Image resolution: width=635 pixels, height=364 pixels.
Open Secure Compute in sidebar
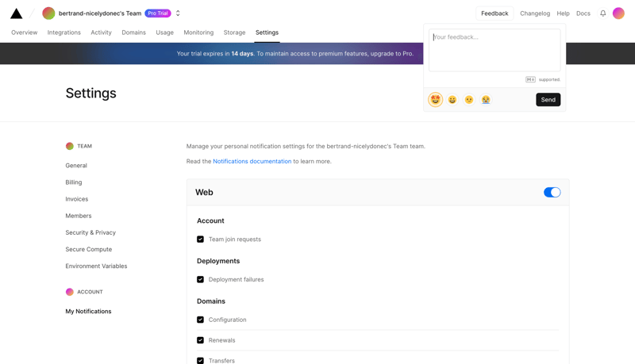tap(89, 250)
